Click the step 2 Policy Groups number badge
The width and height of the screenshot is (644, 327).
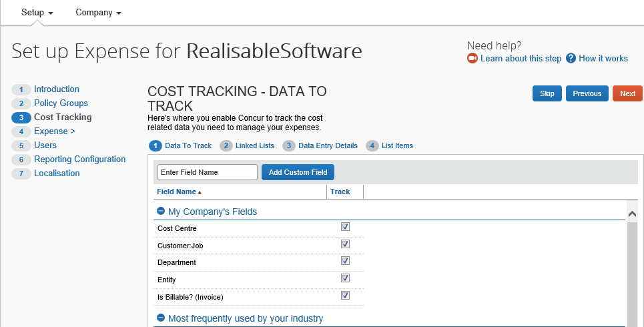tap(21, 103)
